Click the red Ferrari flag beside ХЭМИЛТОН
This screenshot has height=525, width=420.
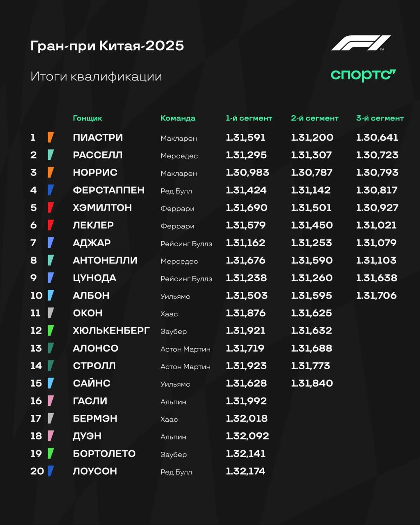51,207
